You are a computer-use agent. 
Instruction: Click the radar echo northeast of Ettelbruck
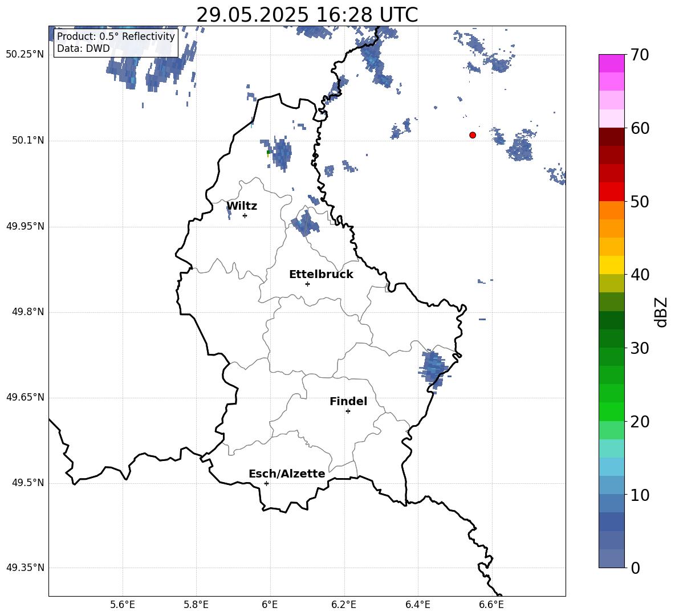click(x=305, y=223)
